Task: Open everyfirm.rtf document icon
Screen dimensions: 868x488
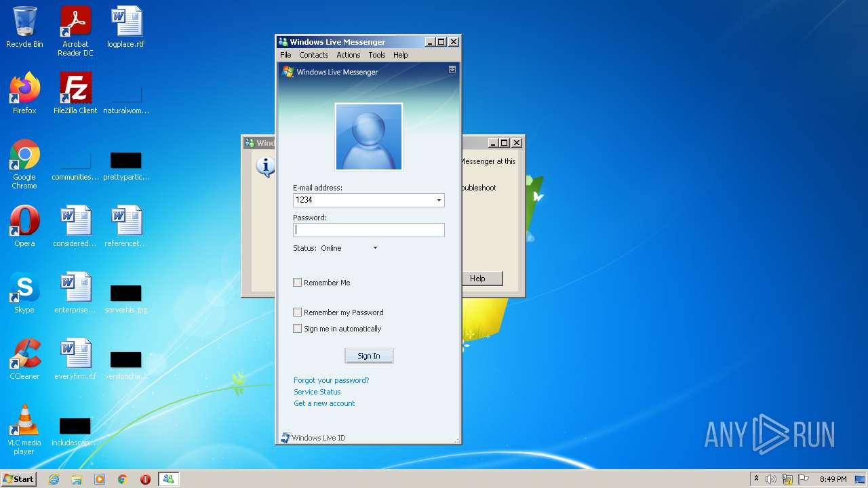Action: point(75,359)
